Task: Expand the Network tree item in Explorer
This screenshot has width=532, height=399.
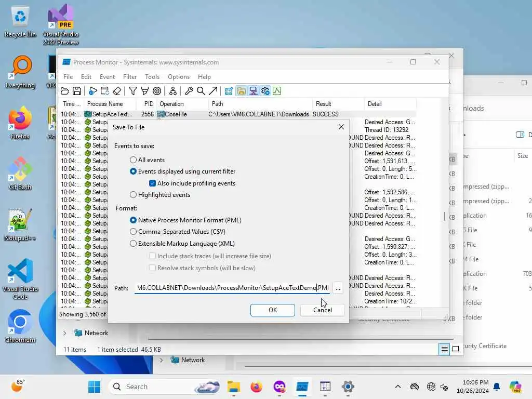Action: coord(64,333)
